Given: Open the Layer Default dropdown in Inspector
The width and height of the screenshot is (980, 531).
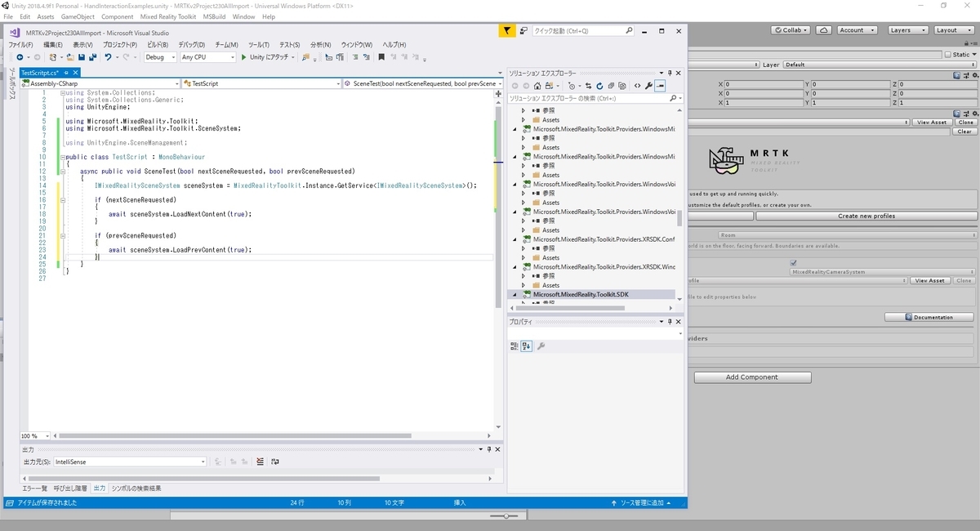Looking at the screenshot, I should [x=880, y=65].
